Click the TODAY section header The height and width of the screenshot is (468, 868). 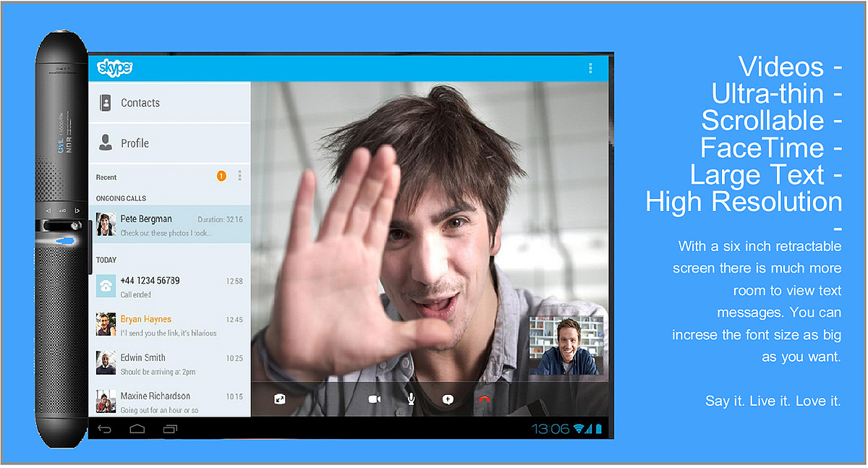point(106,260)
